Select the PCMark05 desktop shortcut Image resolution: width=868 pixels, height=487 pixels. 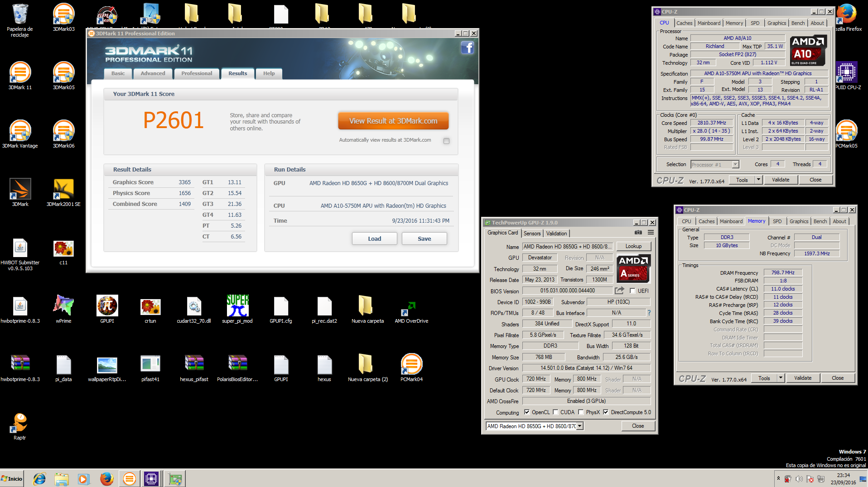pos(846,134)
